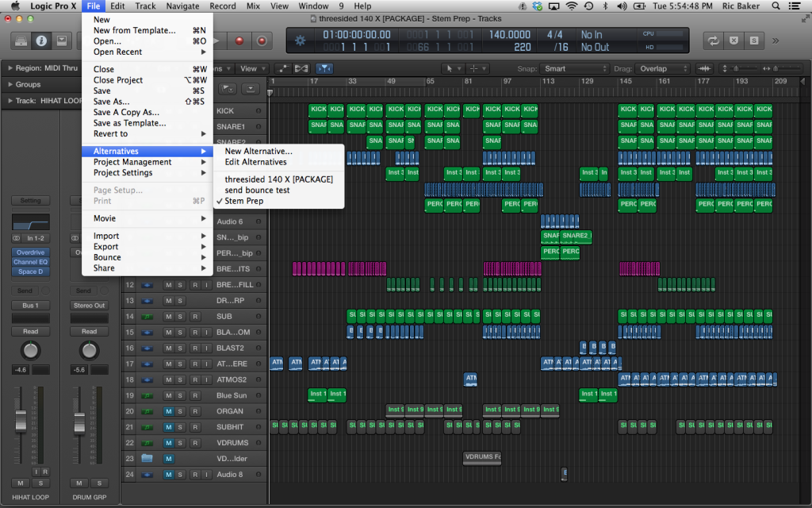Open Notification Center list icon
The width and height of the screenshot is (812, 508).
[x=795, y=6]
